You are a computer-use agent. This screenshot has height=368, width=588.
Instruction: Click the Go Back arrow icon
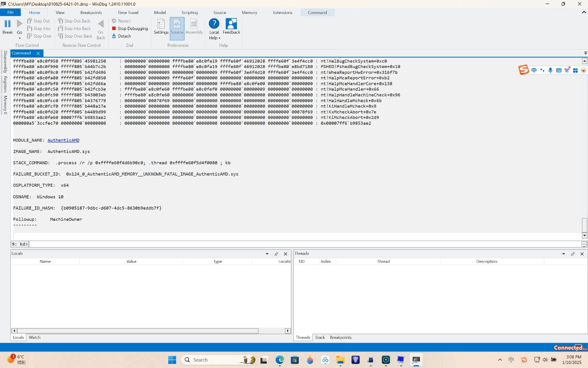click(x=101, y=24)
